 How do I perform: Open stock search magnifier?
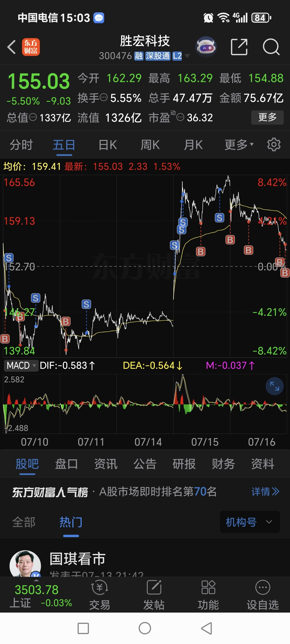tap(271, 47)
